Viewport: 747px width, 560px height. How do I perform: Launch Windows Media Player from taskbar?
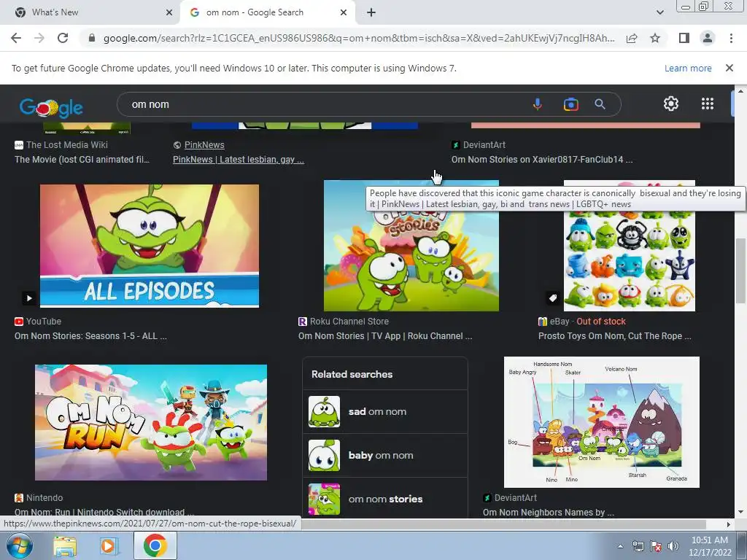tap(108, 546)
